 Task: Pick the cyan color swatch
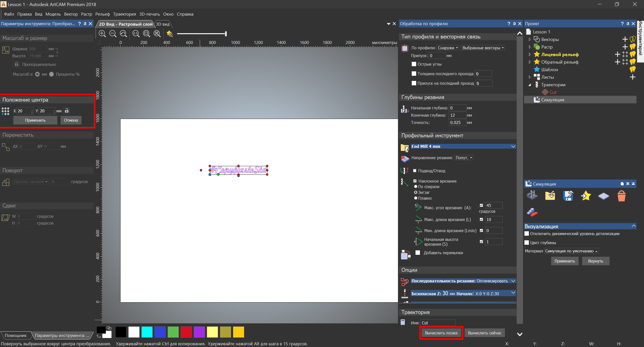(147, 332)
